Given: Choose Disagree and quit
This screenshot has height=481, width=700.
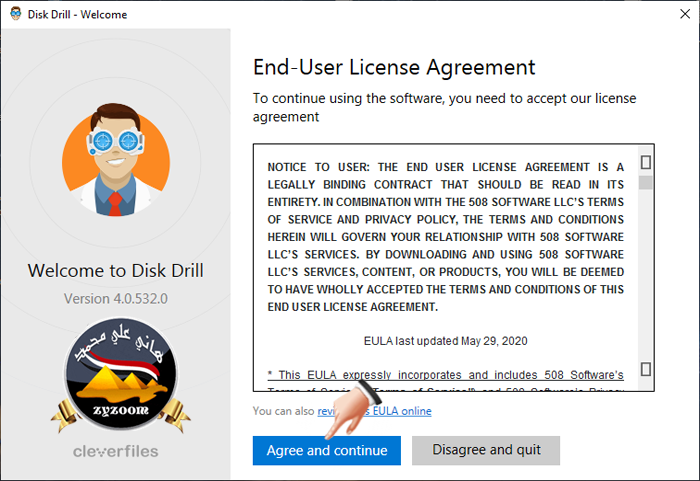Looking at the screenshot, I should (x=486, y=450).
